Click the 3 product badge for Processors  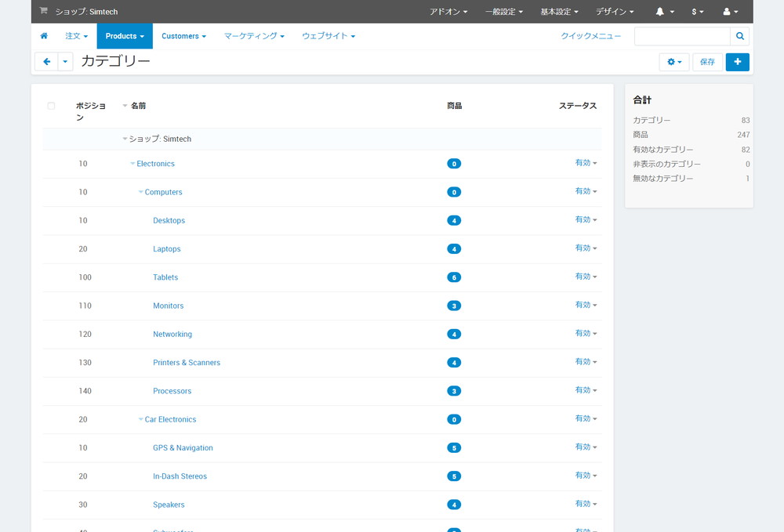click(x=454, y=391)
